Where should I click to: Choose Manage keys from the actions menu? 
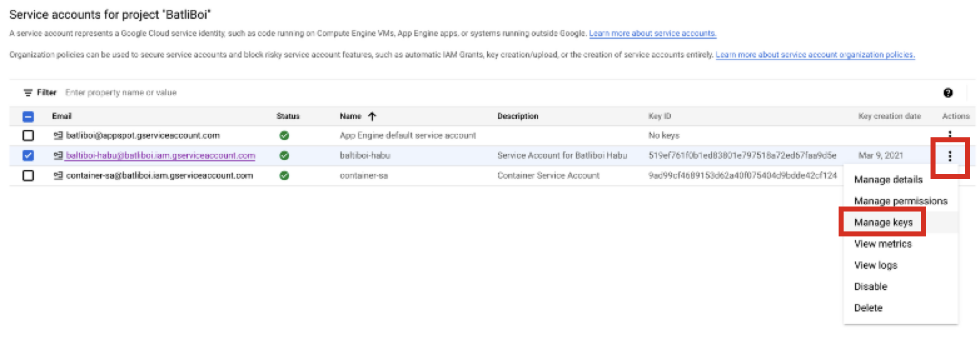pos(883,223)
